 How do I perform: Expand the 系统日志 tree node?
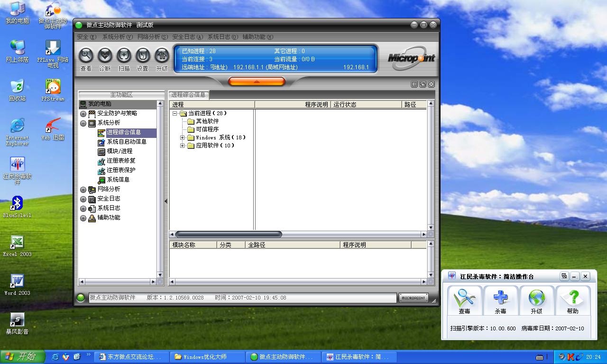[x=83, y=209]
